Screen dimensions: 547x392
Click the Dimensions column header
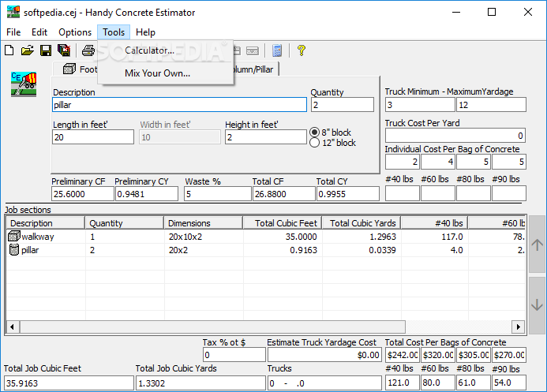204,223
